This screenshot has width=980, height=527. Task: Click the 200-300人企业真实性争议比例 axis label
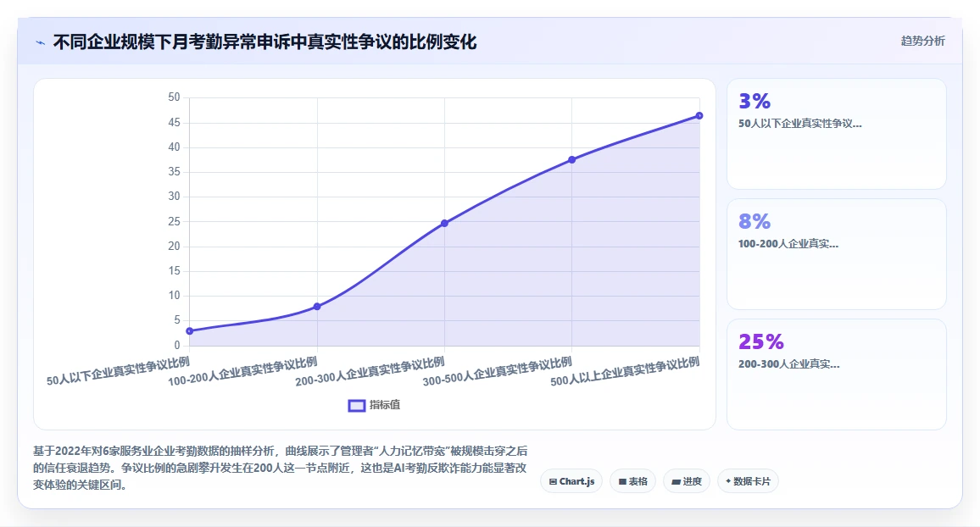[370, 371]
